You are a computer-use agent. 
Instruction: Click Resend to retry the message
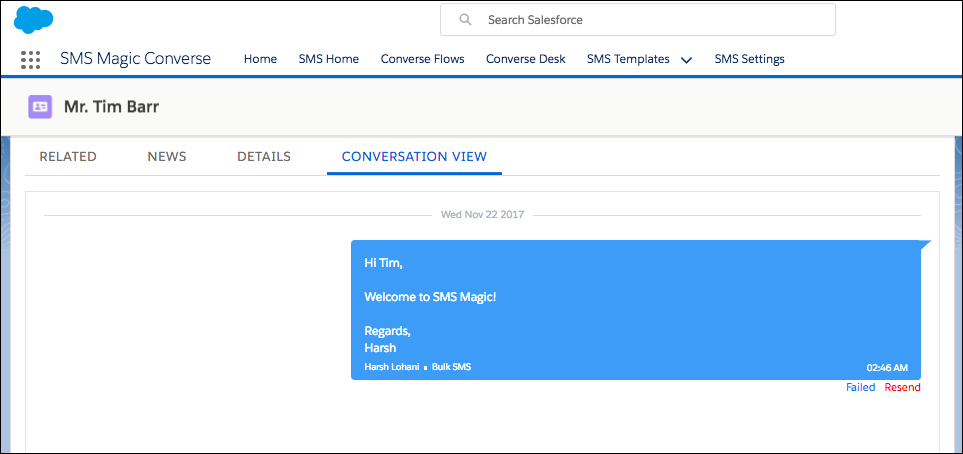(902, 387)
